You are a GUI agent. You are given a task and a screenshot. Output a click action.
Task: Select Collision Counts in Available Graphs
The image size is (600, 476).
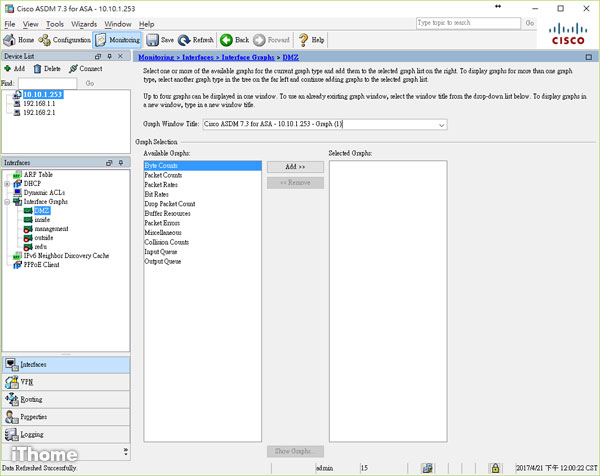[202, 242]
